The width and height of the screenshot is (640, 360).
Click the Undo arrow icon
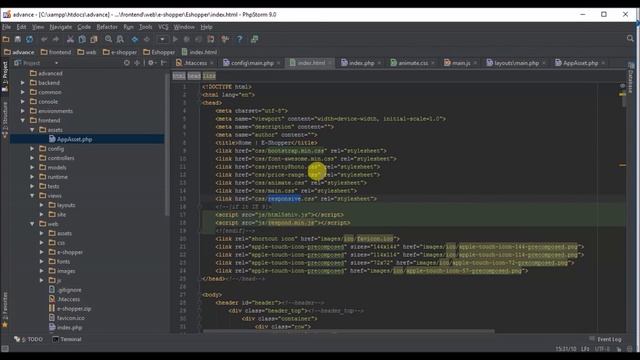tap(44, 39)
